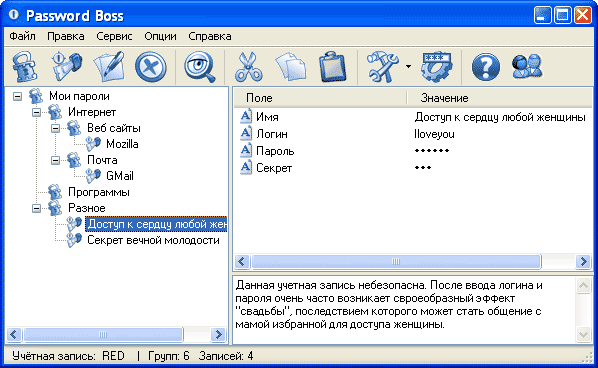Click Групп: 6 status bar entry
598x368 pixels.
tap(169, 356)
